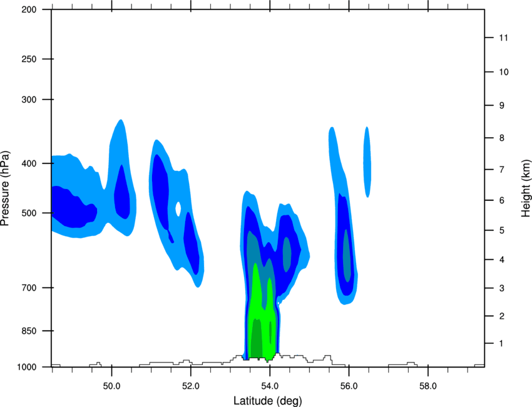Click the dark green contour core near surface
This screenshot has width=532, height=407.
(257, 339)
